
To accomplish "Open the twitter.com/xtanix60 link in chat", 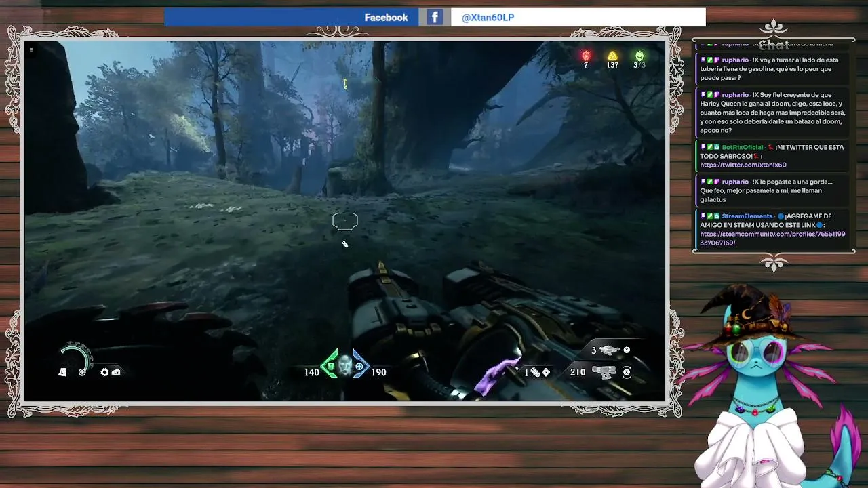I will (x=743, y=165).
